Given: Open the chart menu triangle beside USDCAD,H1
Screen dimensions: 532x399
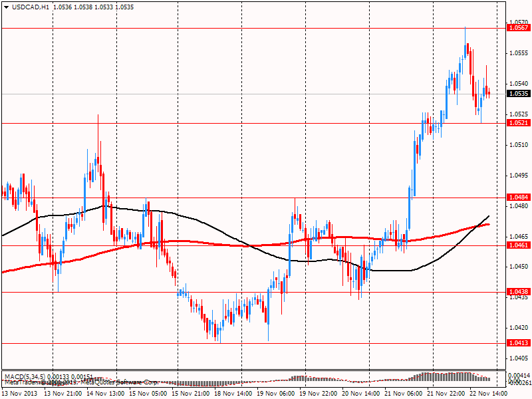Looking at the screenshot, I should coord(6,7).
